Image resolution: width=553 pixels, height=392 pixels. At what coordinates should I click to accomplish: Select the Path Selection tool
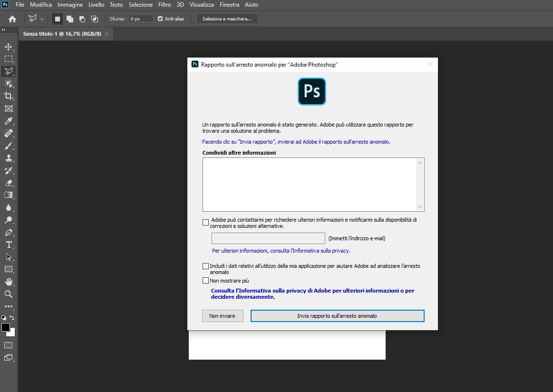pyautogui.click(x=9, y=257)
